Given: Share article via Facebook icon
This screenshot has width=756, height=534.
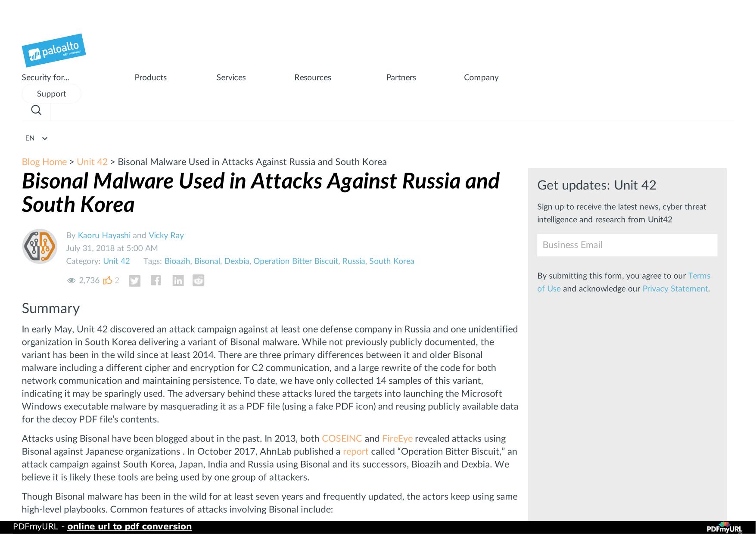Looking at the screenshot, I should [x=156, y=281].
